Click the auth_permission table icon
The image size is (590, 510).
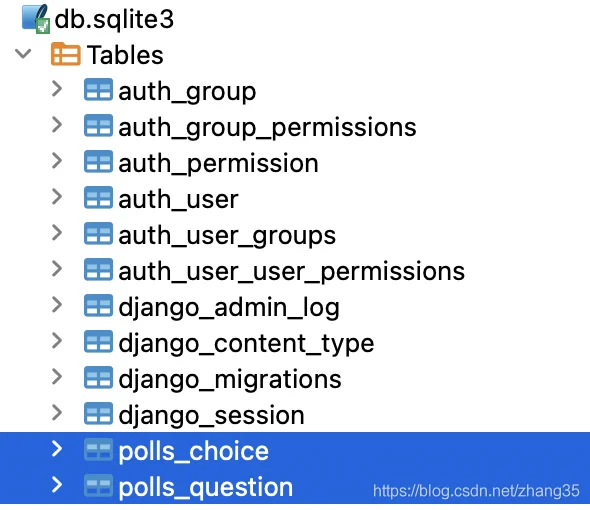[98, 161]
